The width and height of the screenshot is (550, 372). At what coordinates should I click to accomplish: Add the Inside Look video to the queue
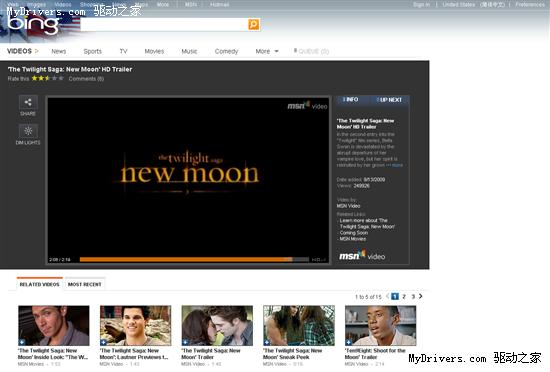coord(22,342)
